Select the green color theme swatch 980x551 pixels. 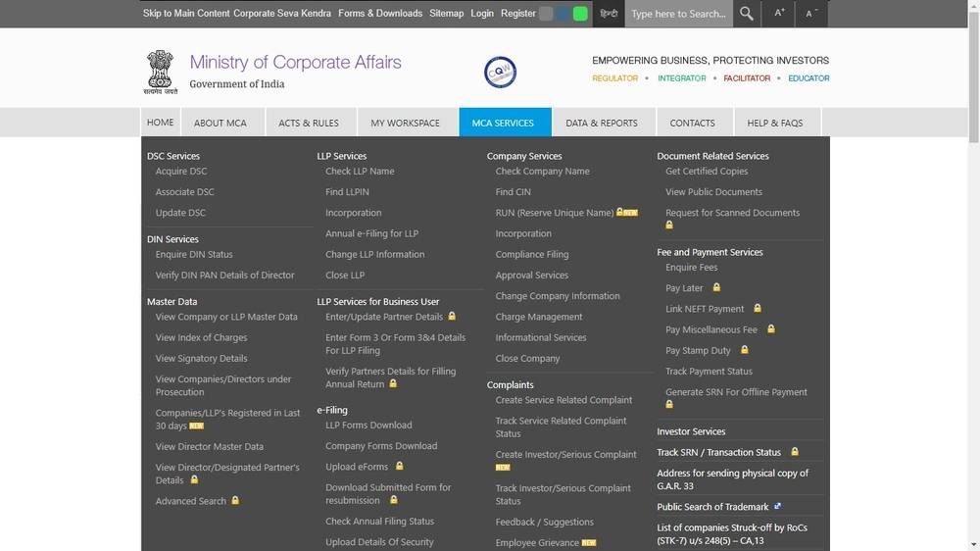[x=580, y=14]
